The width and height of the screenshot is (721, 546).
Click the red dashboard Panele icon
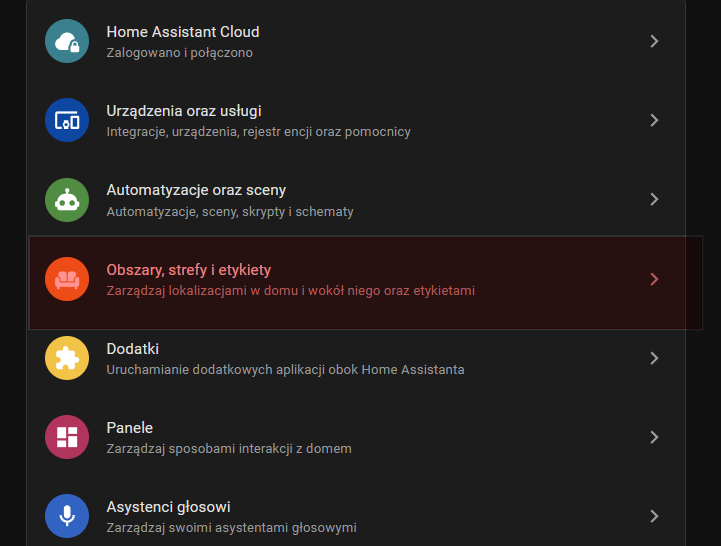pos(67,437)
